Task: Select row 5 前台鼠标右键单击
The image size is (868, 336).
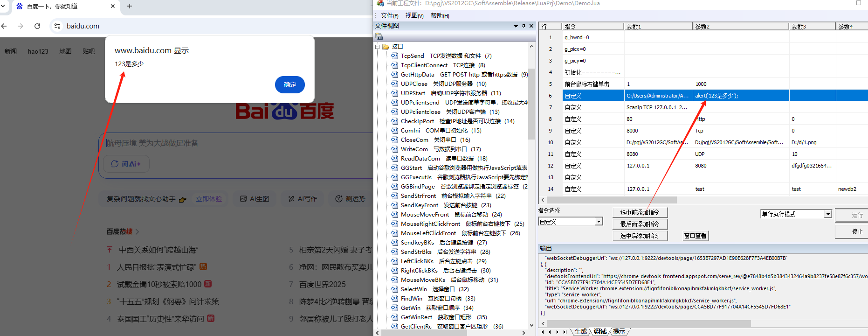Action: pos(704,84)
